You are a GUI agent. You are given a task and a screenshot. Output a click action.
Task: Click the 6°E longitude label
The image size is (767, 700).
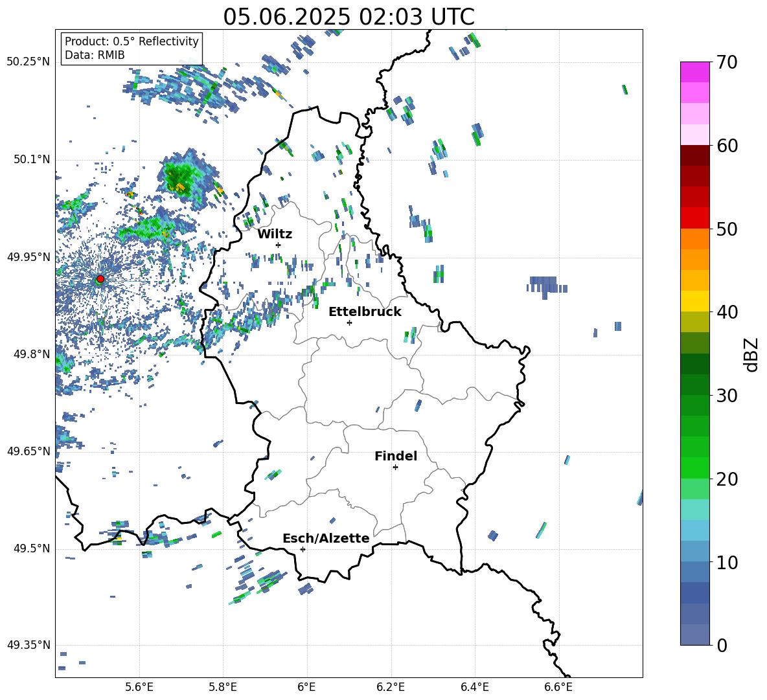[x=306, y=687]
